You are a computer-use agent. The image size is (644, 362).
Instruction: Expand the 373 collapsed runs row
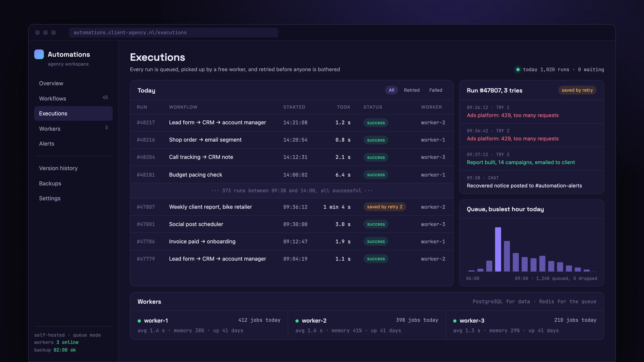(292, 191)
